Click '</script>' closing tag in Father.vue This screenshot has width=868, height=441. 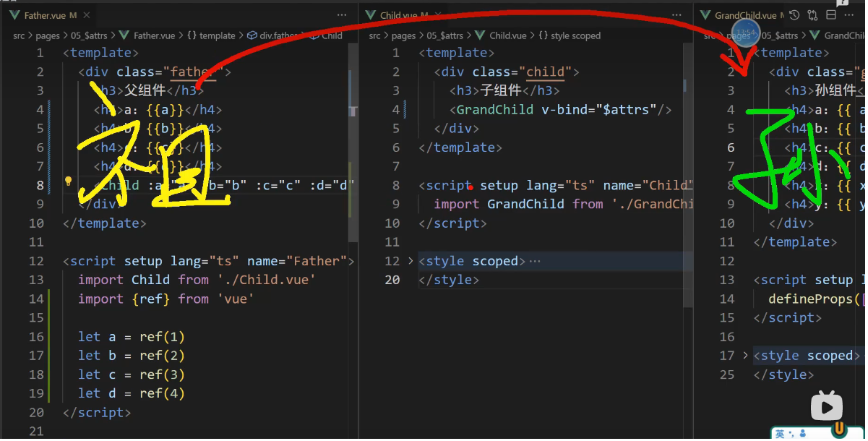point(97,412)
